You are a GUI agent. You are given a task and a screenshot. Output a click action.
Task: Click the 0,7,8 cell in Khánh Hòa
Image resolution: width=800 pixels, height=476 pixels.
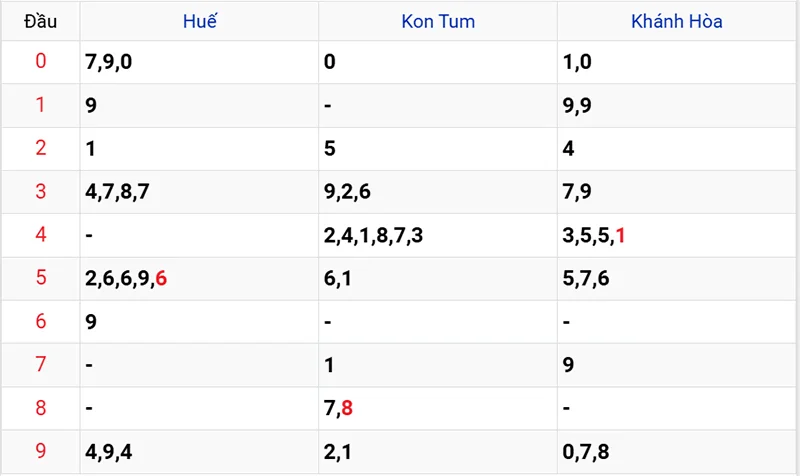click(x=587, y=452)
